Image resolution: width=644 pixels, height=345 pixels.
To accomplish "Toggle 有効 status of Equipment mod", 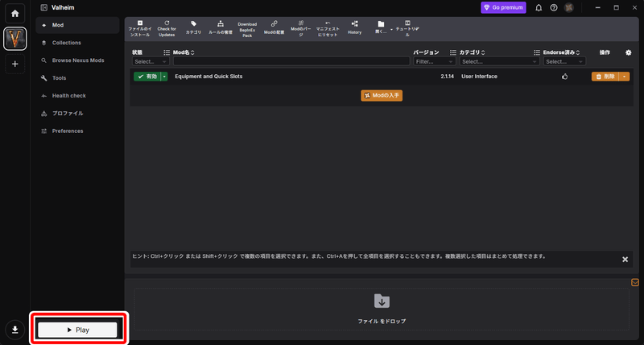I will (147, 77).
